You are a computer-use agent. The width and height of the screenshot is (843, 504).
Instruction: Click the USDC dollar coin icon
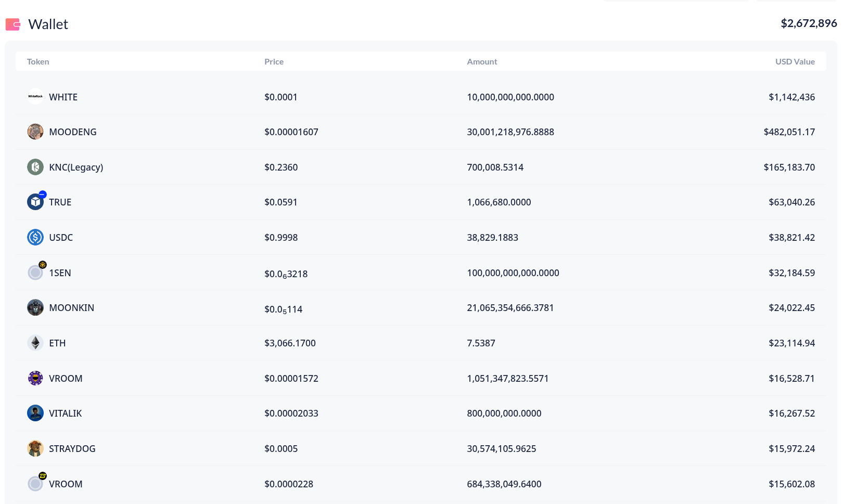pyautogui.click(x=35, y=237)
